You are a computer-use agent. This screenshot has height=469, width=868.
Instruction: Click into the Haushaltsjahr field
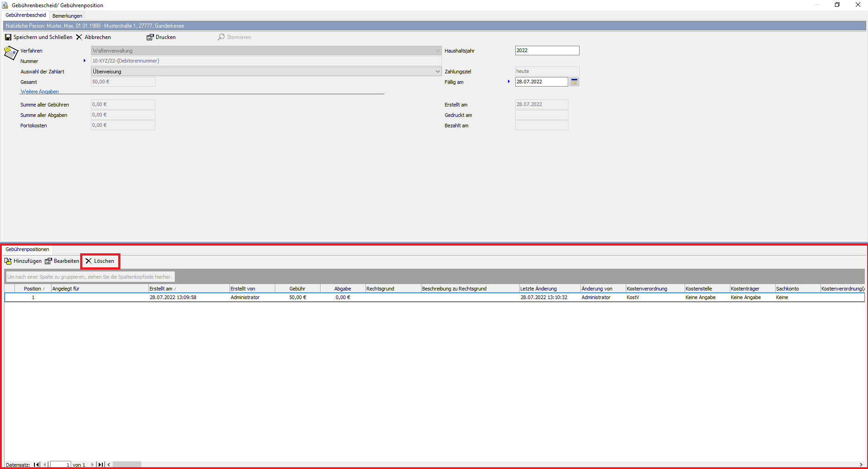pos(547,51)
